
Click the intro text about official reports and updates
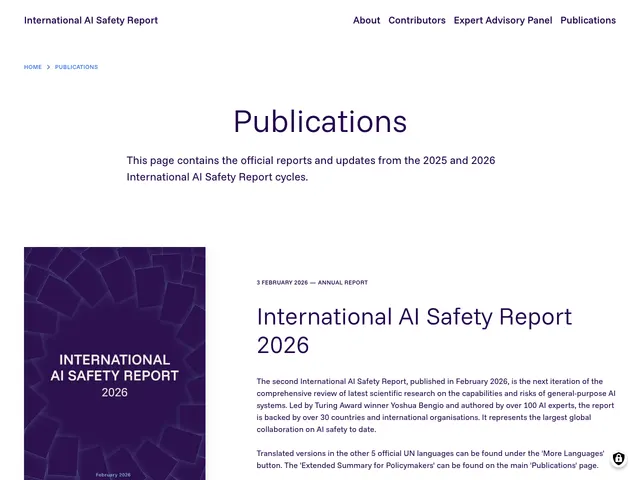tap(311, 169)
